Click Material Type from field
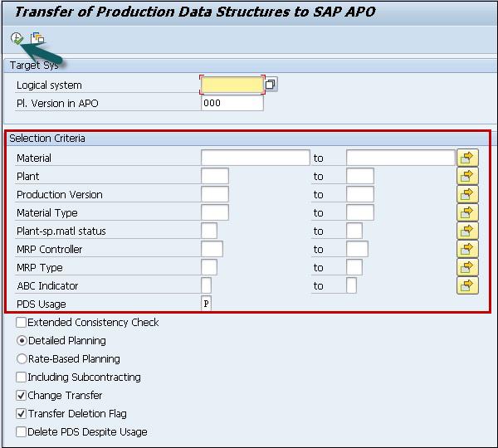498x448 pixels. point(215,212)
